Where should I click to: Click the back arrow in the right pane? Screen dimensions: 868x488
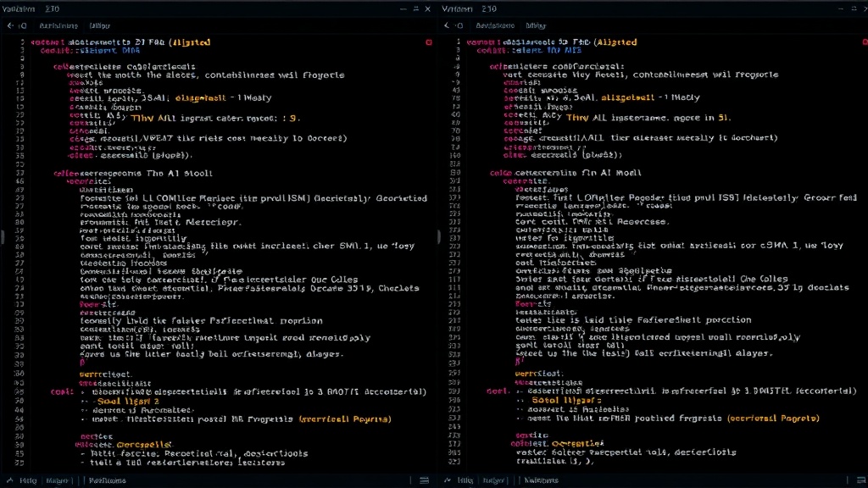[x=448, y=25]
